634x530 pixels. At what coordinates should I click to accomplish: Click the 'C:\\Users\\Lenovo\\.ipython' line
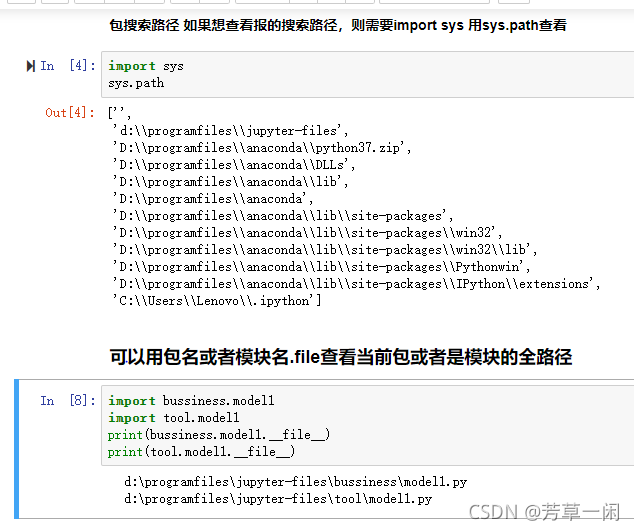[217, 300]
